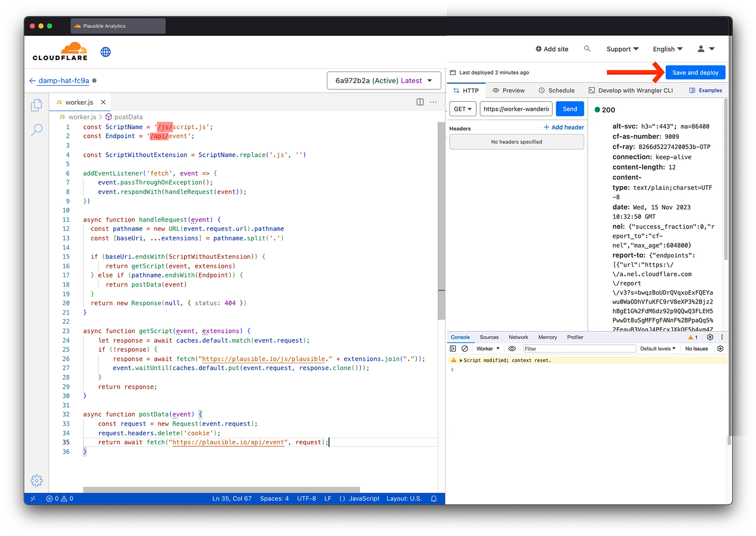Open the Explorer panel in the editor sidebar

(36, 105)
